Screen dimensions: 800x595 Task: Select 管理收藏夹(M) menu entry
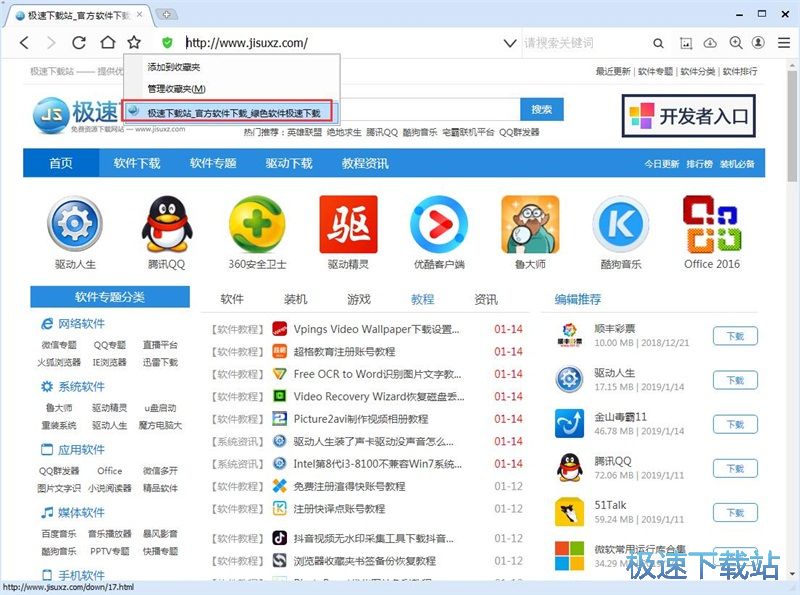click(177, 89)
